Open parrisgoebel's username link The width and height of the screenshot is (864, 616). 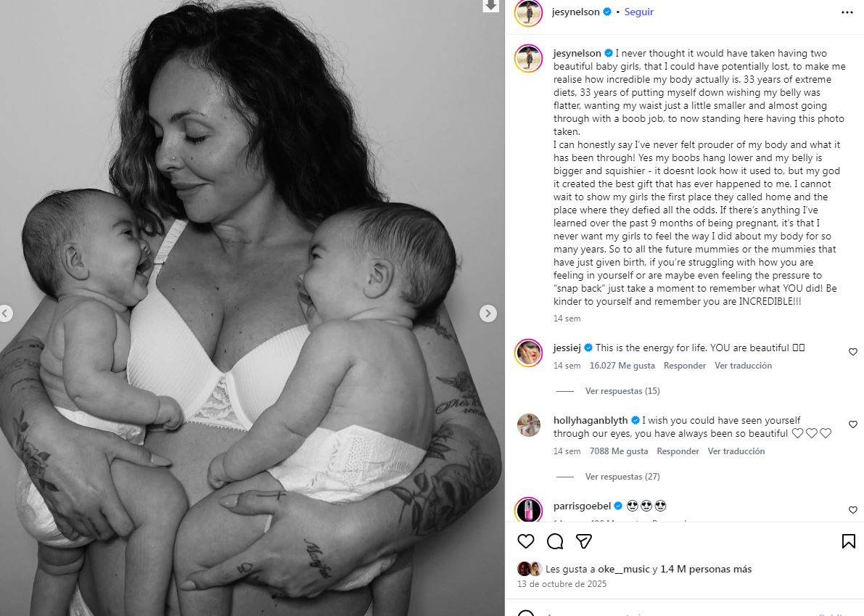(x=582, y=506)
